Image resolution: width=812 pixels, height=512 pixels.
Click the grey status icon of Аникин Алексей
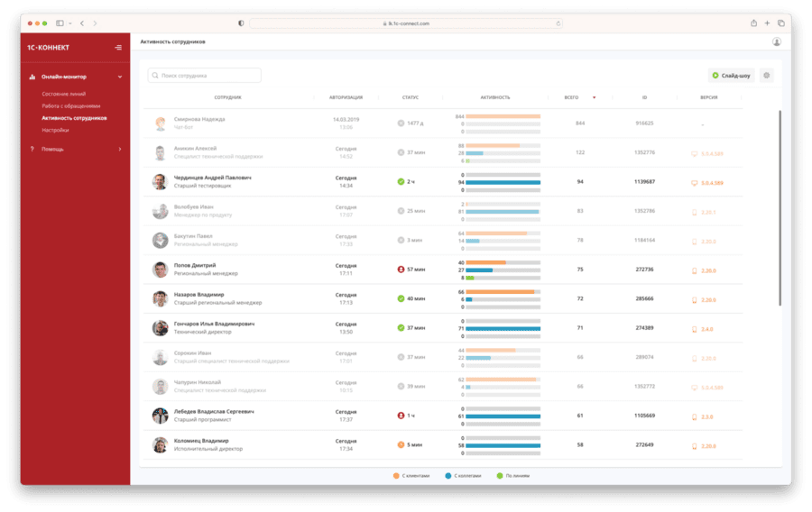(x=401, y=152)
